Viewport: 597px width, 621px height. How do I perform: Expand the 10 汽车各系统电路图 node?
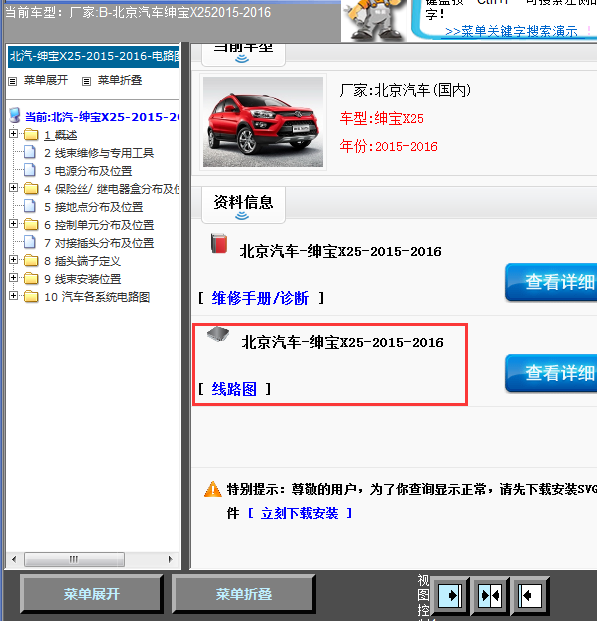(13, 296)
